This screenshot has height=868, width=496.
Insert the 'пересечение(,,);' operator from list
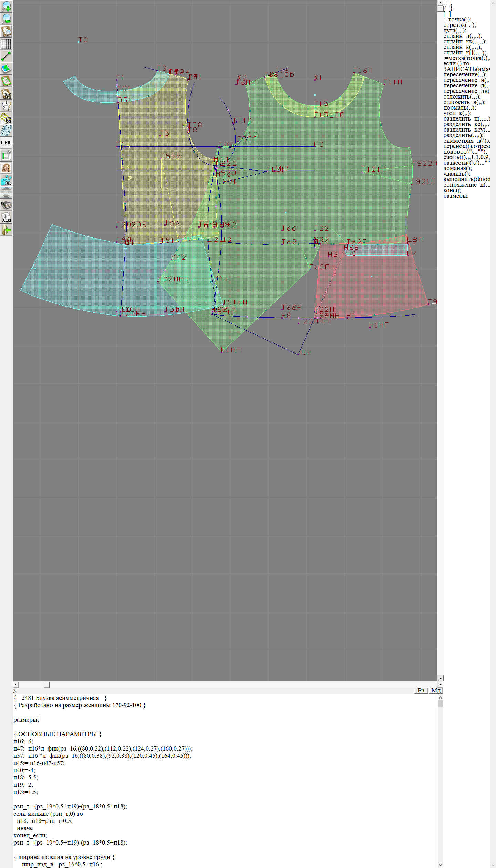[465, 74]
